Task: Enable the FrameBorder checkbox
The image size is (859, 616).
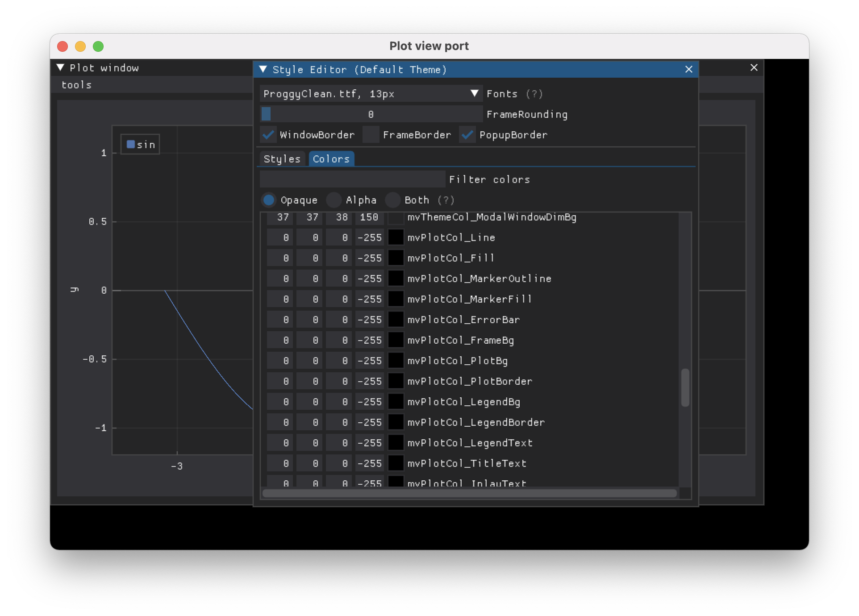Action: (371, 134)
